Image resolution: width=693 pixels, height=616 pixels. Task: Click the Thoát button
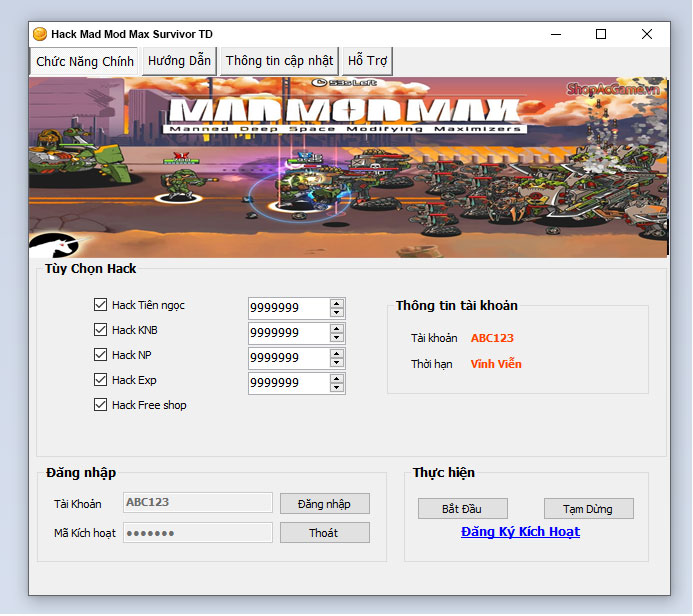(324, 533)
